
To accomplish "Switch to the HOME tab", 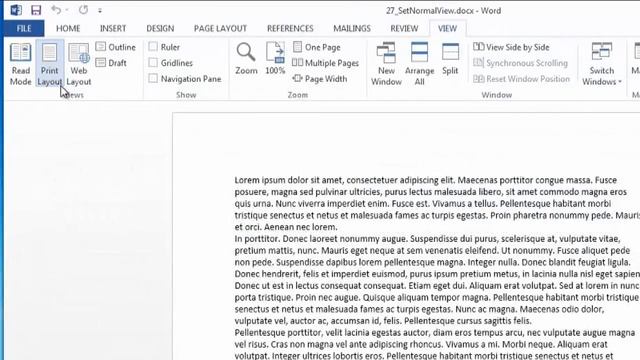I will (x=68, y=28).
